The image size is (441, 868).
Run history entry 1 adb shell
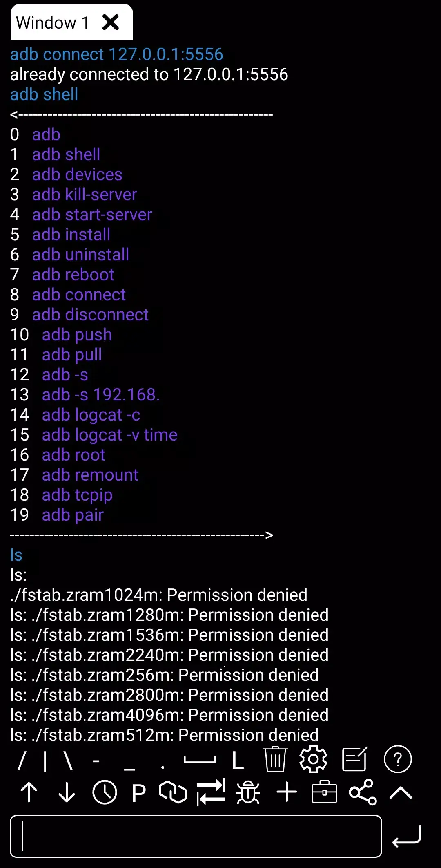(x=66, y=154)
